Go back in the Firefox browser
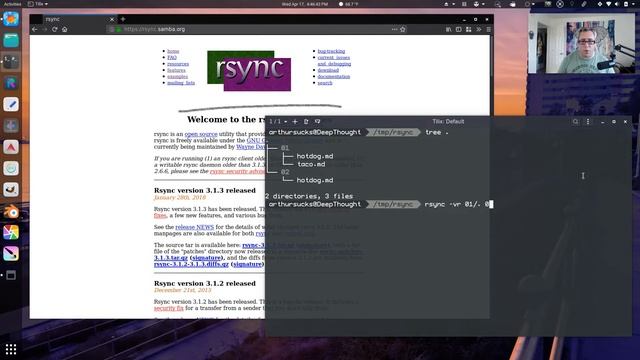Image resolution: width=640 pixels, height=360 pixels. pyautogui.click(x=35, y=29)
